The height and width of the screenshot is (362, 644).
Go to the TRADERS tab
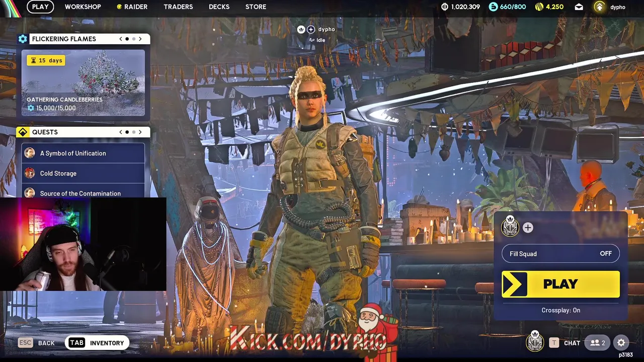[178, 7]
